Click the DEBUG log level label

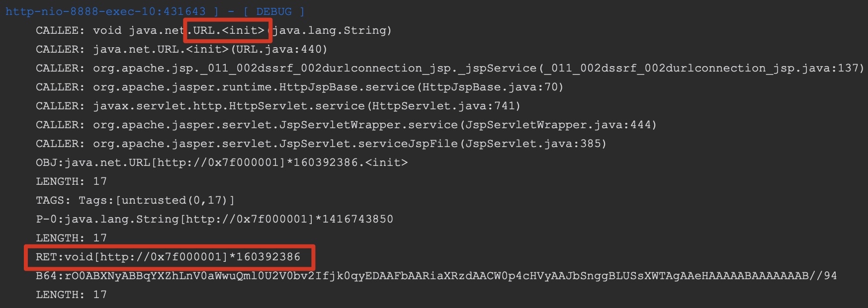[274, 11]
